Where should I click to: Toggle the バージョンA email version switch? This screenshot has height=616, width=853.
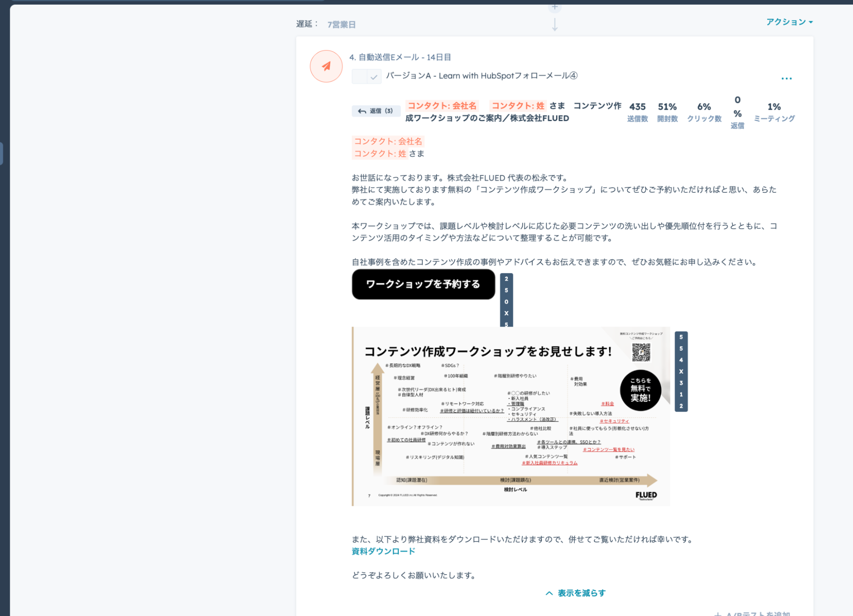pos(366,76)
